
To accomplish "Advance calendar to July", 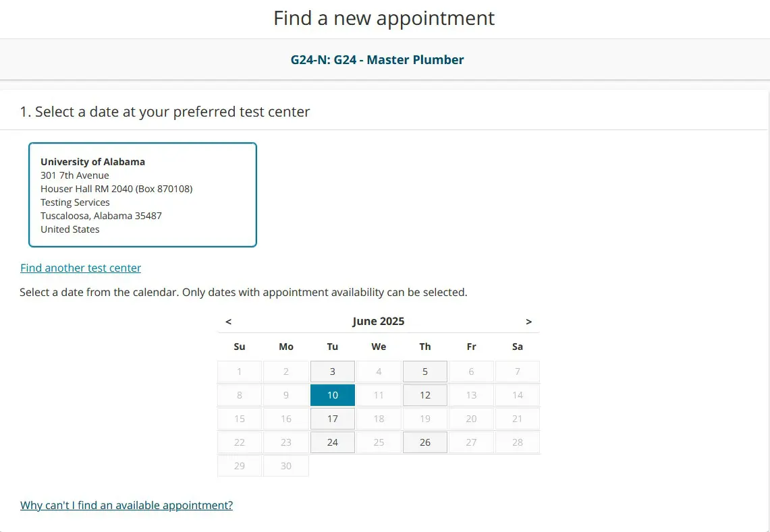I will point(529,322).
